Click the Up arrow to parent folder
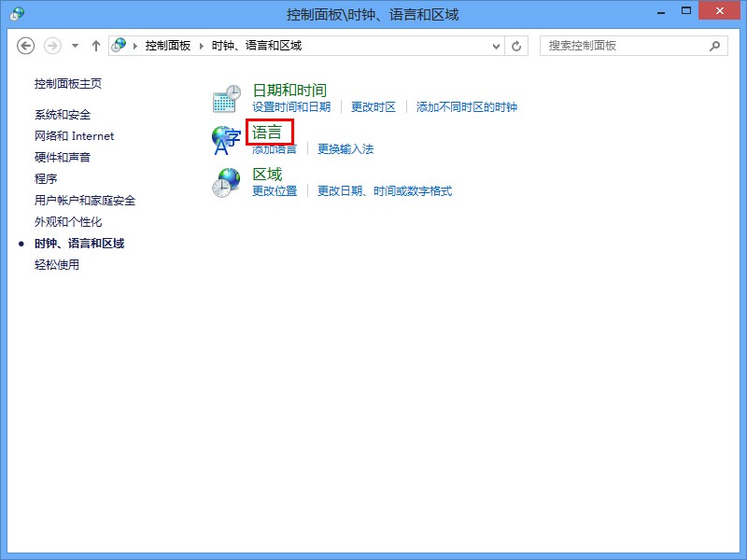This screenshot has width=747, height=560. tap(96, 46)
